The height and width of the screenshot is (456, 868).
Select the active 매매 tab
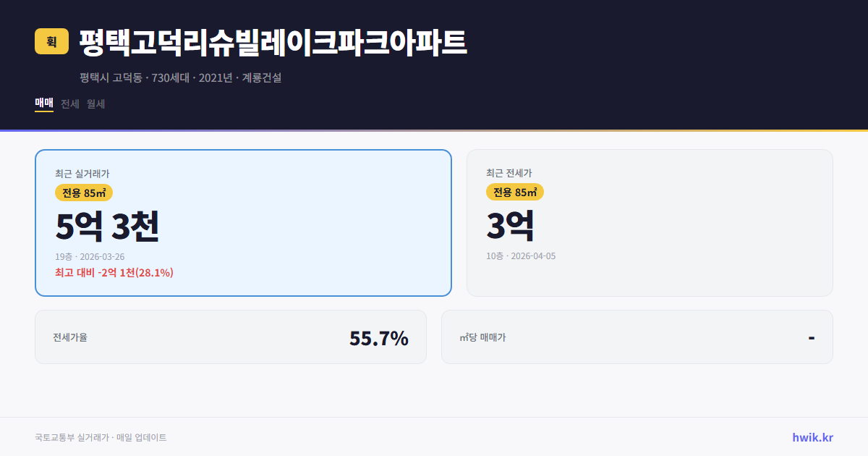click(43, 104)
